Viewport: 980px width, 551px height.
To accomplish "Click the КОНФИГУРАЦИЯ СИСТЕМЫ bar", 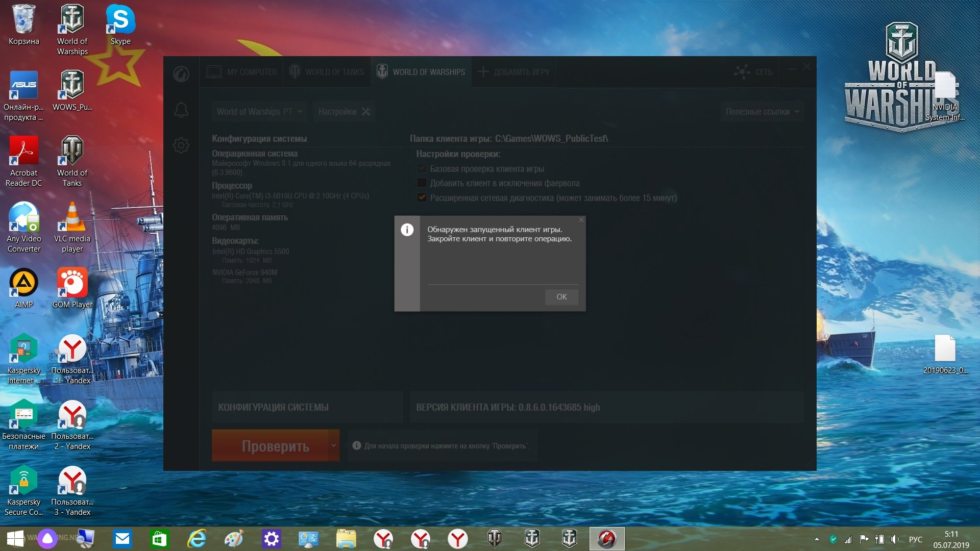I will 307,407.
